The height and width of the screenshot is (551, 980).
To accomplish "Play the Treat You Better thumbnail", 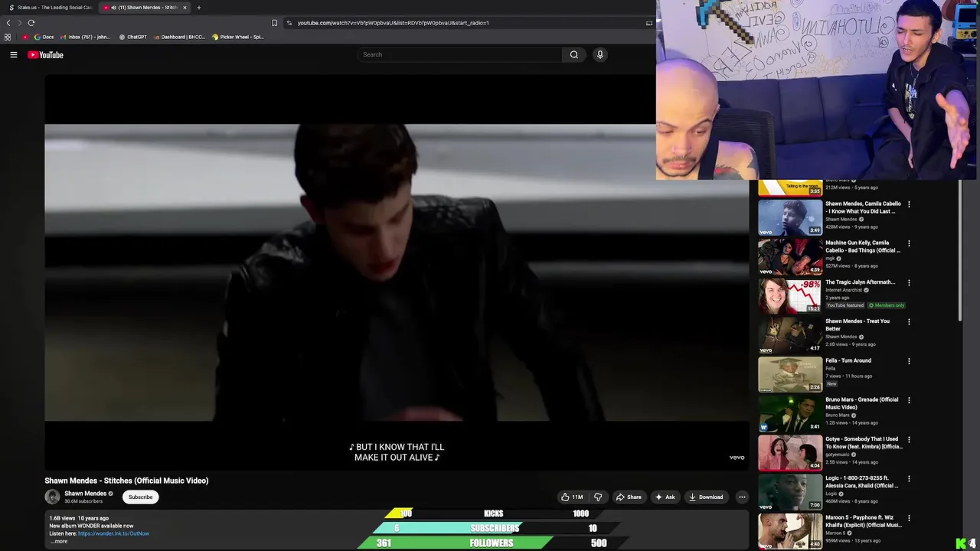I will click(790, 334).
